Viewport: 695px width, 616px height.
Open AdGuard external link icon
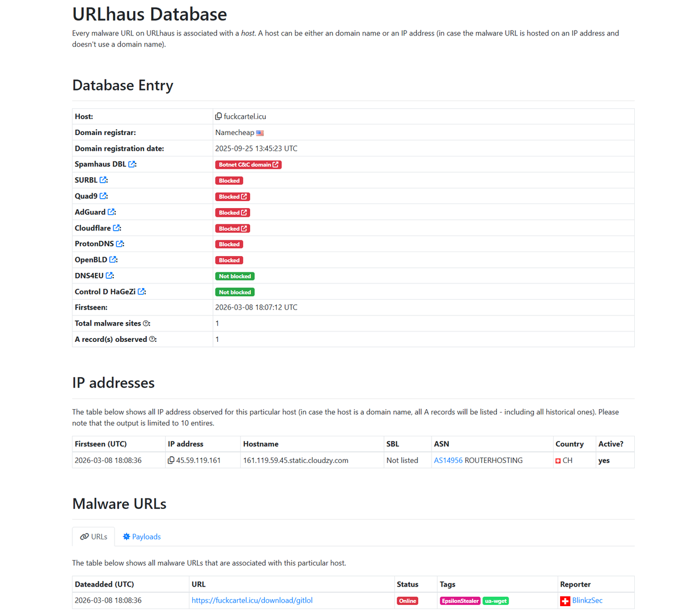[x=111, y=212]
